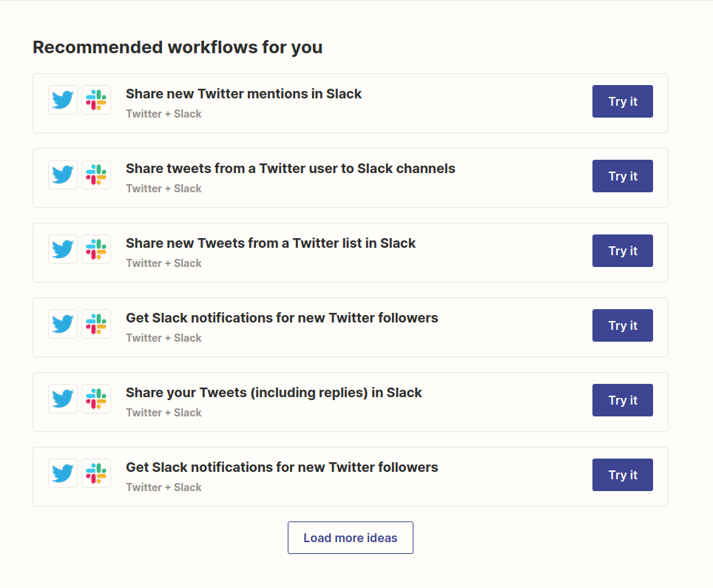Click Try it for "Share your Tweets (including replies)"
The image size is (713, 588).
(x=623, y=400)
